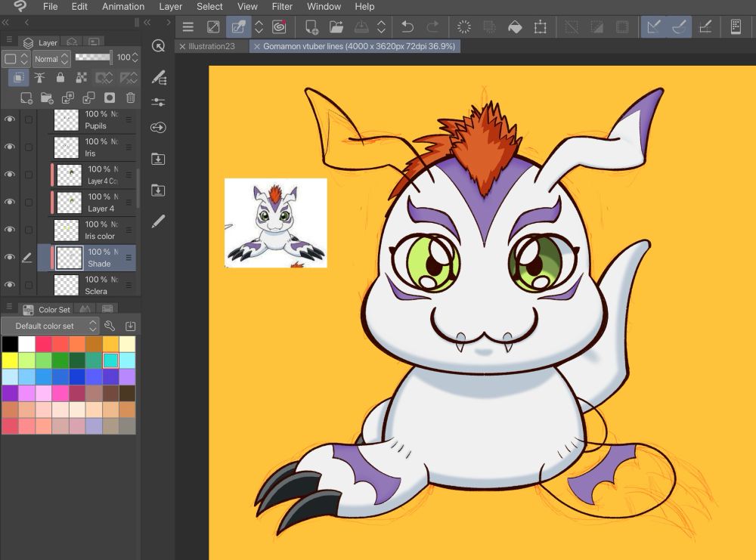Click the layer opacity 100 stepper arrows
Viewport: 756px width, 560px height.
tap(135, 57)
